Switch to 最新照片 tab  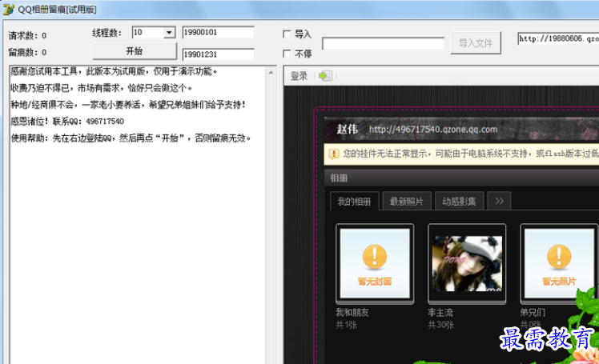pyautogui.click(x=407, y=201)
